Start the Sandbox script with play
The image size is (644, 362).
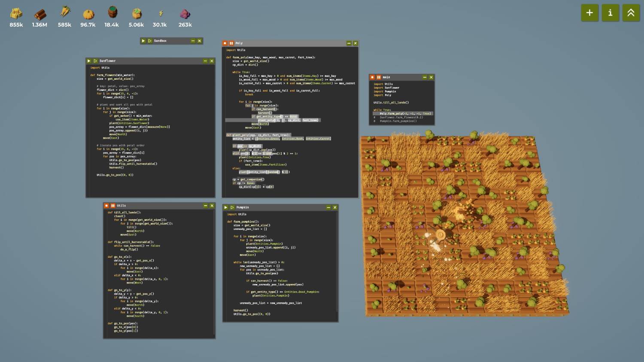(x=143, y=41)
